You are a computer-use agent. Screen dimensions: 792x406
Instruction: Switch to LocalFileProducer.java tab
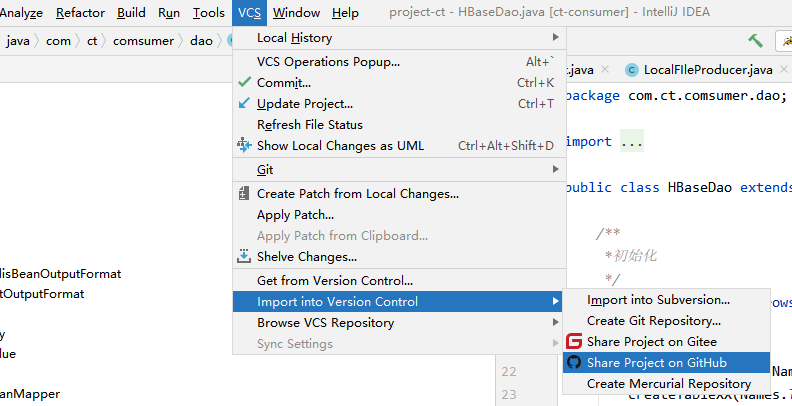[x=708, y=70]
